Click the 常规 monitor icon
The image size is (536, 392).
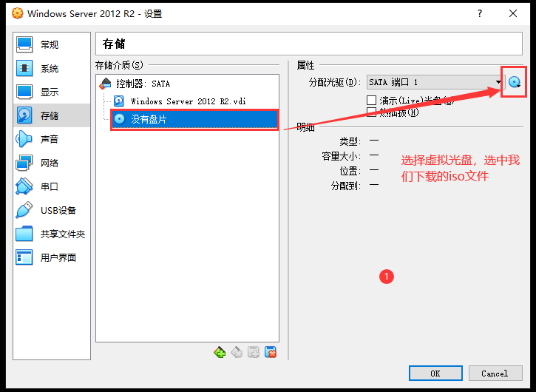click(x=24, y=44)
